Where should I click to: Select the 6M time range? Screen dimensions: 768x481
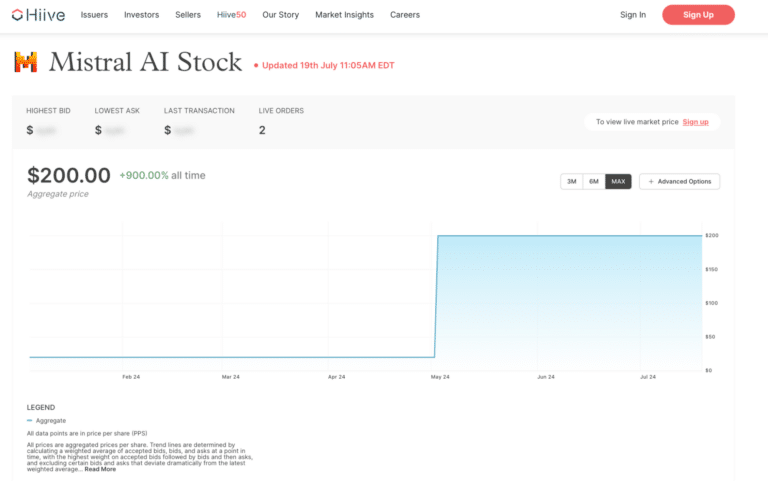(x=594, y=181)
